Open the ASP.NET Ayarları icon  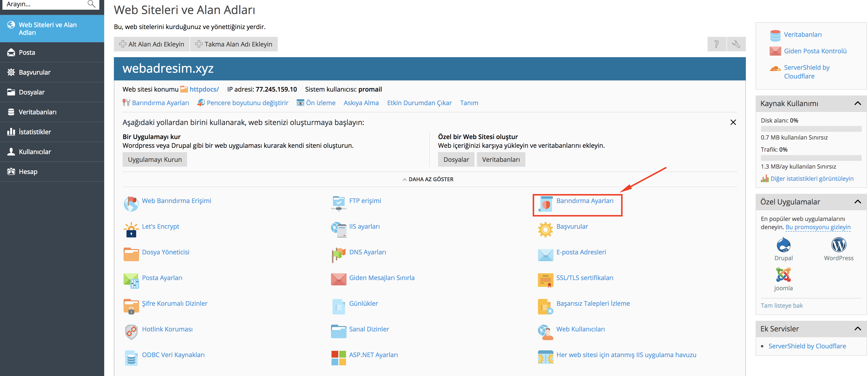click(339, 358)
